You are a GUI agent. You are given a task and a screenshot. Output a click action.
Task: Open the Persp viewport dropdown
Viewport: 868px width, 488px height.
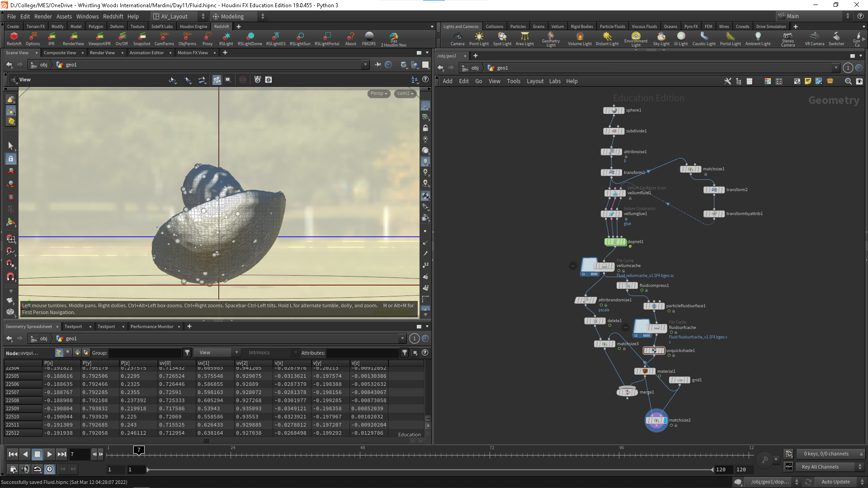tap(379, 94)
